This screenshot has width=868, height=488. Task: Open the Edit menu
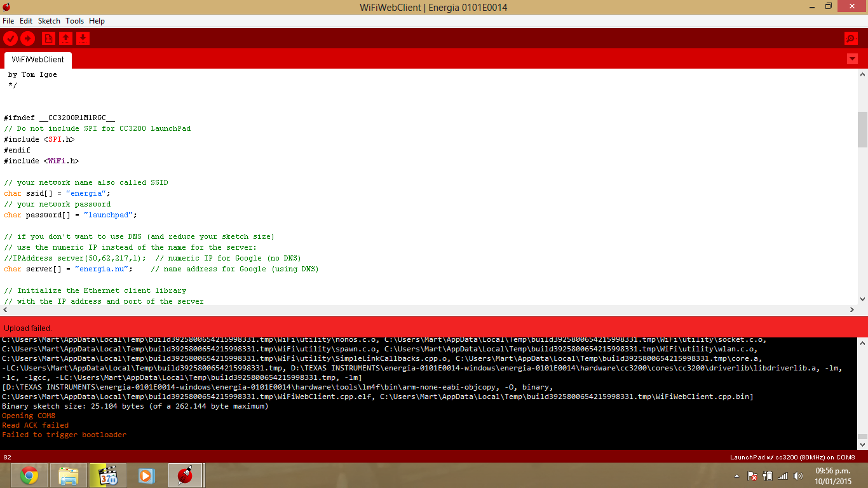[26, 21]
